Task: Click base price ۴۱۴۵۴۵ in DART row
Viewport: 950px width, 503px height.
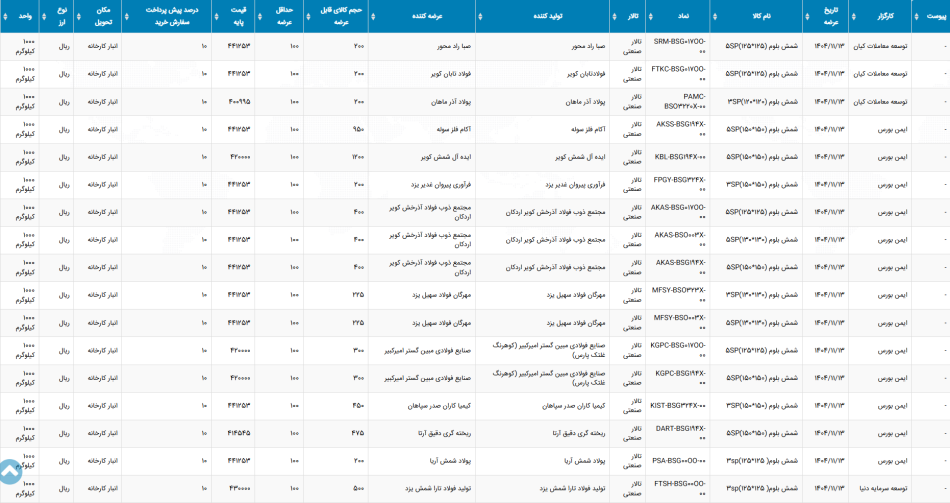Action: pyautogui.click(x=239, y=433)
